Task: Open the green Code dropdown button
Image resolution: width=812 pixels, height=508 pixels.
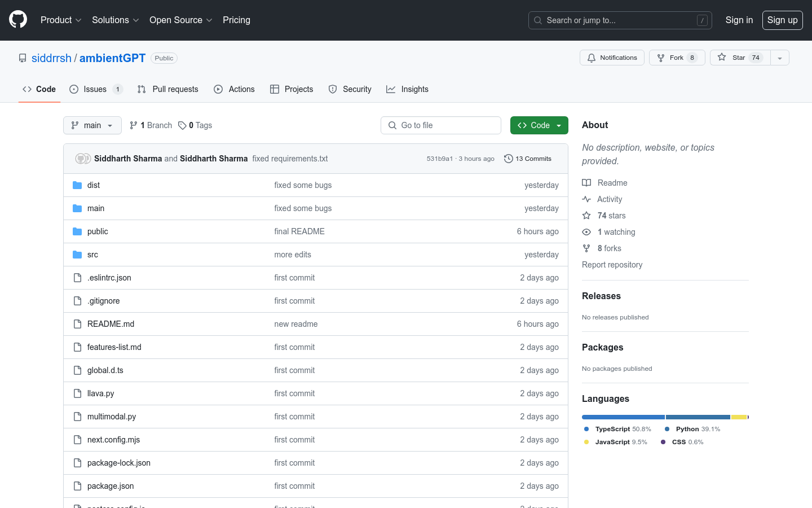Action: point(539,125)
